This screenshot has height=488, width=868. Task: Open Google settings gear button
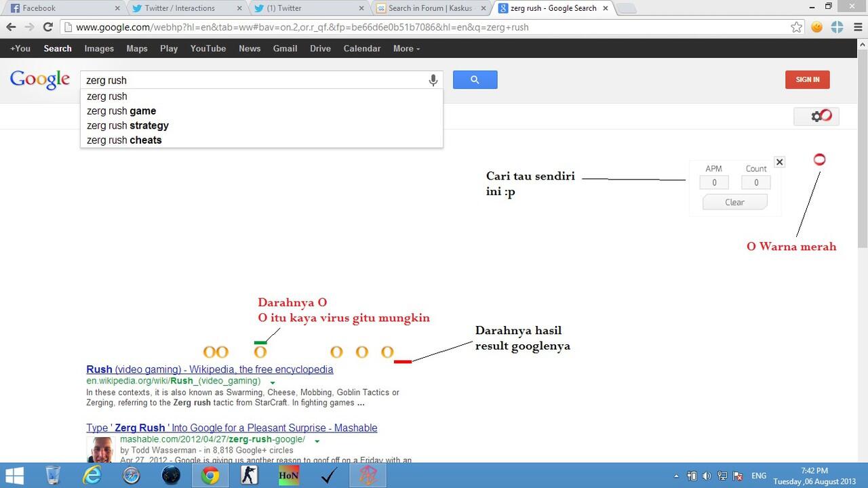(816, 117)
